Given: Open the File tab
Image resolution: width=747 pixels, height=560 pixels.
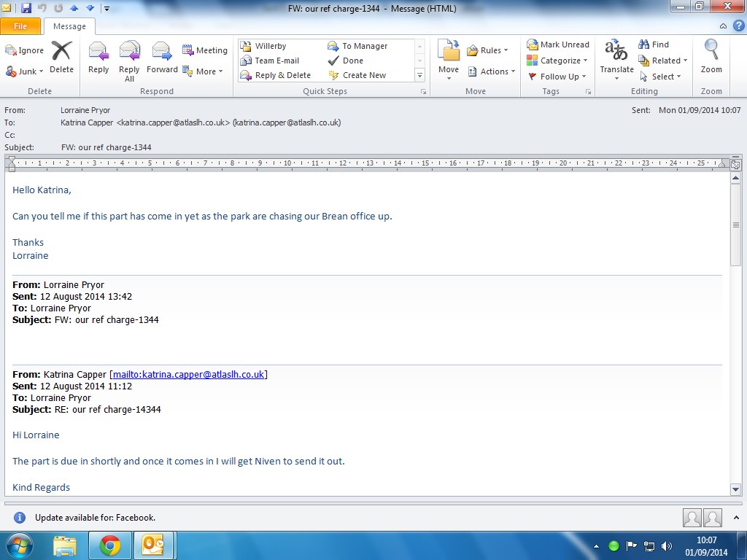Looking at the screenshot, I should 20,26.
